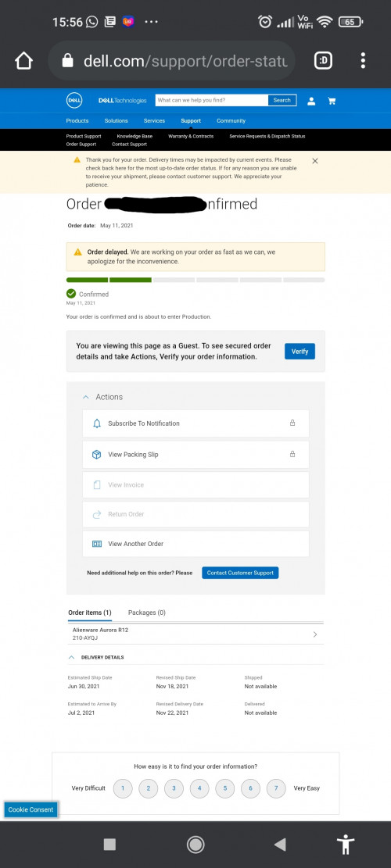This screenshot has height=868, width=391.
Task: Open the shopping cart icon
Action: (332, 101)
